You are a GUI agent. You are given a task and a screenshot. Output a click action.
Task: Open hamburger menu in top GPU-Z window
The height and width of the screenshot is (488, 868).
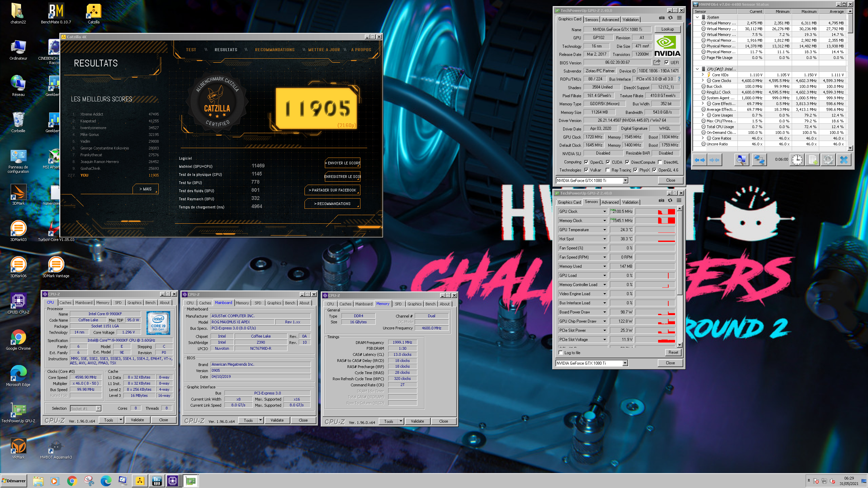[x=679, y=18]
